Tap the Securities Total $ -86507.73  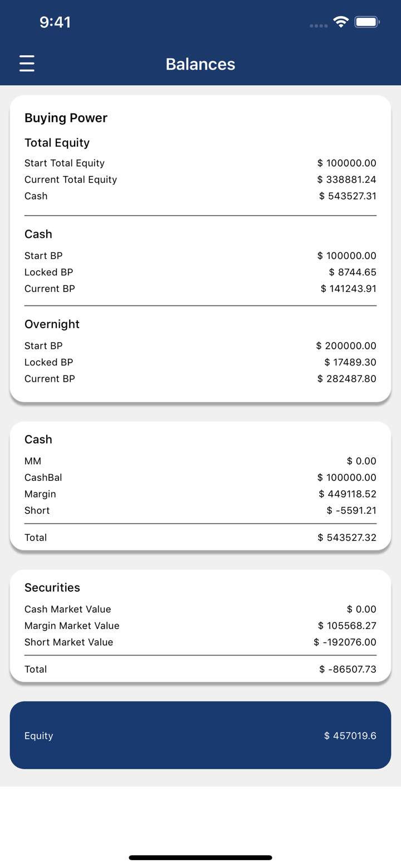point(348,669)
